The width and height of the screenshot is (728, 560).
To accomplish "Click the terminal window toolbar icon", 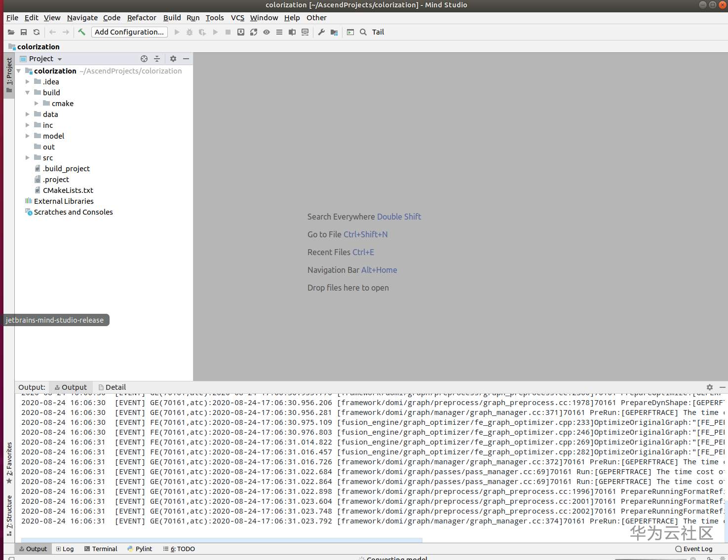I will pos(350,32).
